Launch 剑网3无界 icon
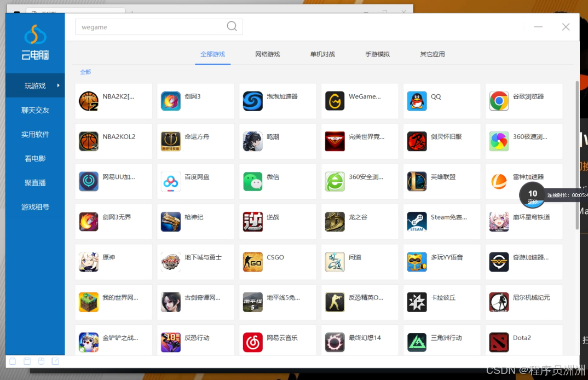588x380 pixels. (x=89, y=221)
